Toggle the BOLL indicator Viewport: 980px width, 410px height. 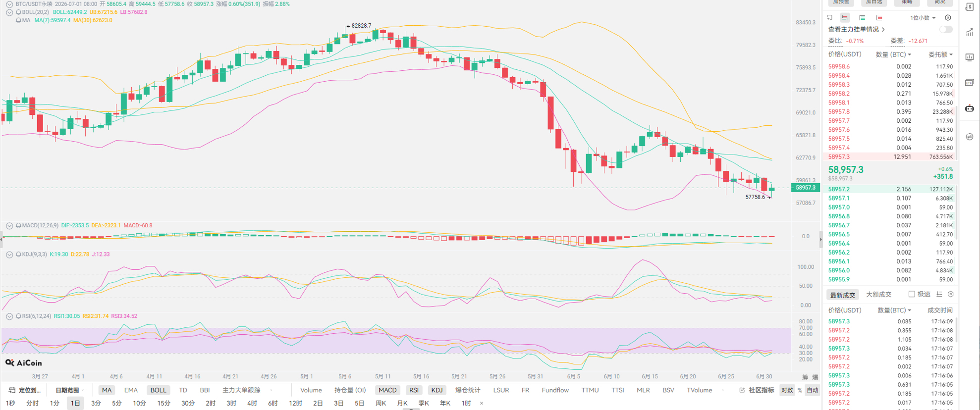point(158,390)
